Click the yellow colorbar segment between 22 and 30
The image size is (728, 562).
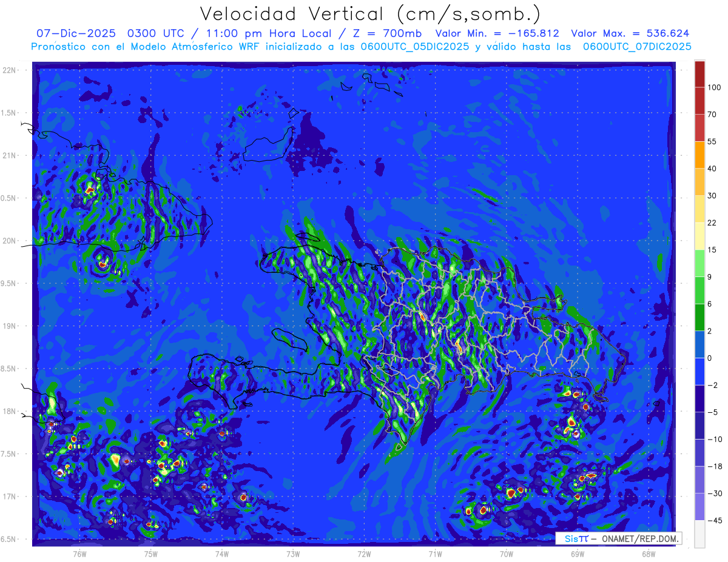pyautogui.click(x=699, y=209)
